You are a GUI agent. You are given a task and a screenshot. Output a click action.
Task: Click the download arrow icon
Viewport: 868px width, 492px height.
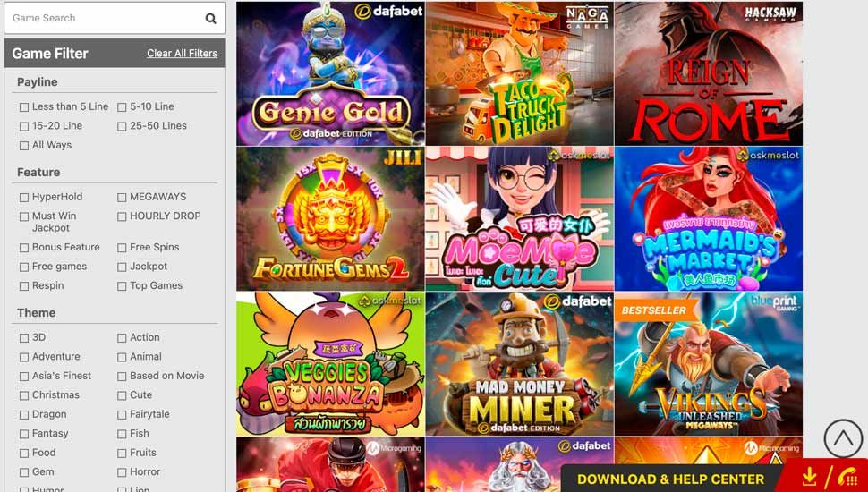[809, 477]
